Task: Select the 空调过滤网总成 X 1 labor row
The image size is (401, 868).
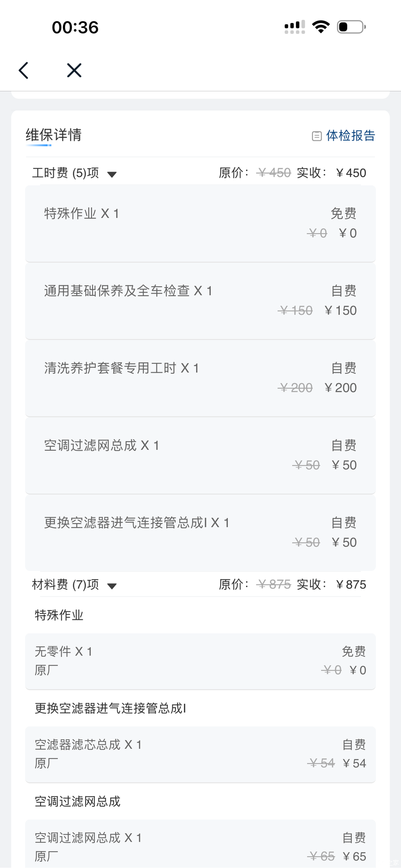Action: click(200, 455)
